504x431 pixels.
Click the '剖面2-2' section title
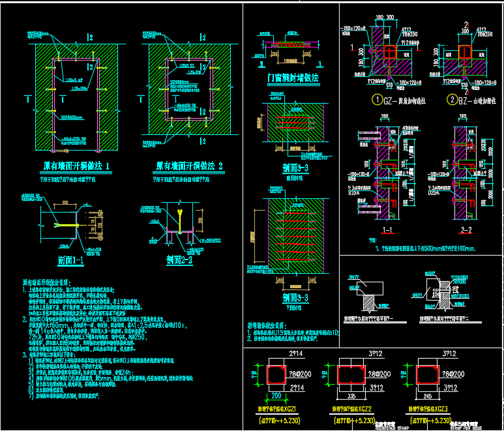179,260
